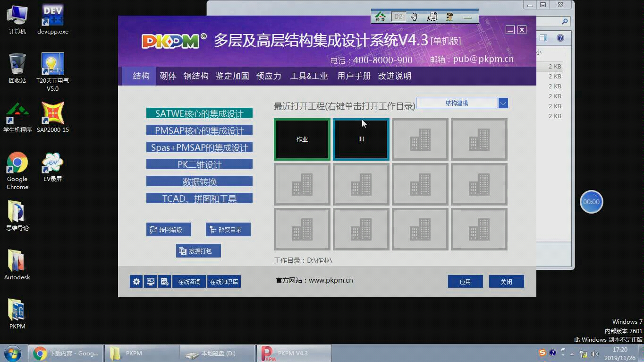Switch to PKPM folder taskbar item
Viewport: 644px width, 362px height.
click(x=142, y=353)
